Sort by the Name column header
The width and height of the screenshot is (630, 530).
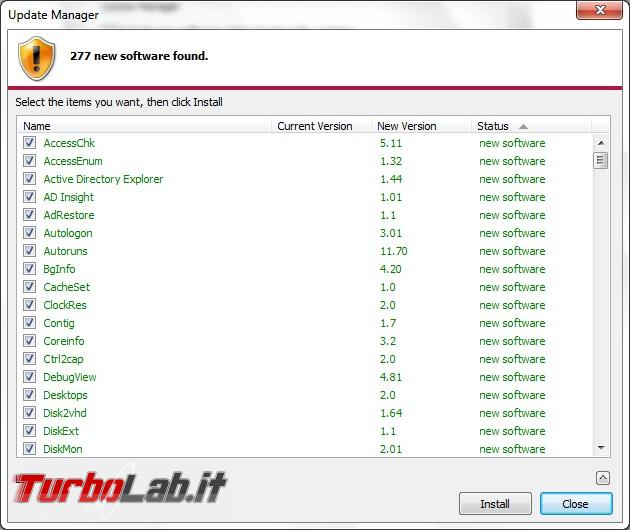145,126
